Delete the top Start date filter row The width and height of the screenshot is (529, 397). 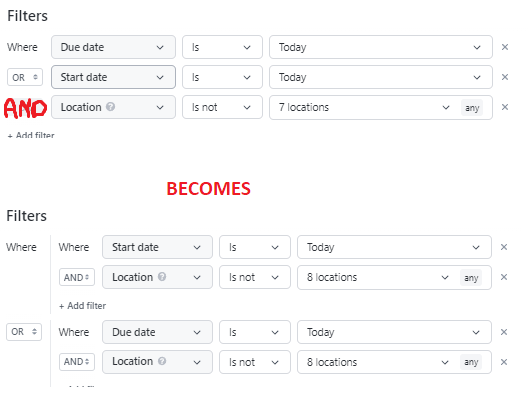[x=505, y=77]
